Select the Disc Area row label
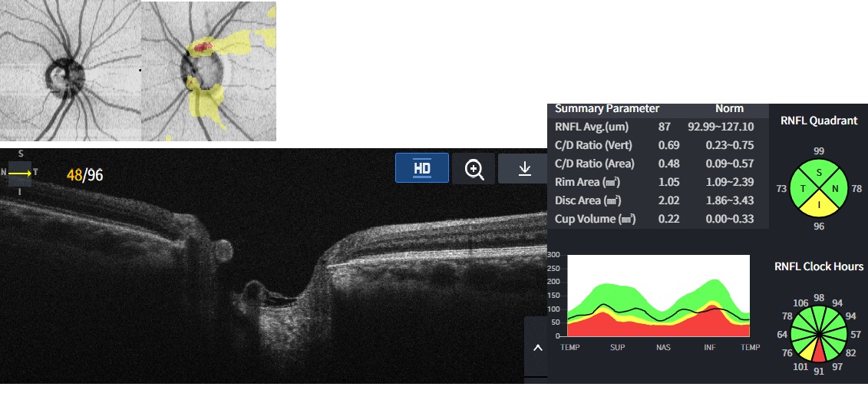The image size is (868, 410). [x=587, y=200]
